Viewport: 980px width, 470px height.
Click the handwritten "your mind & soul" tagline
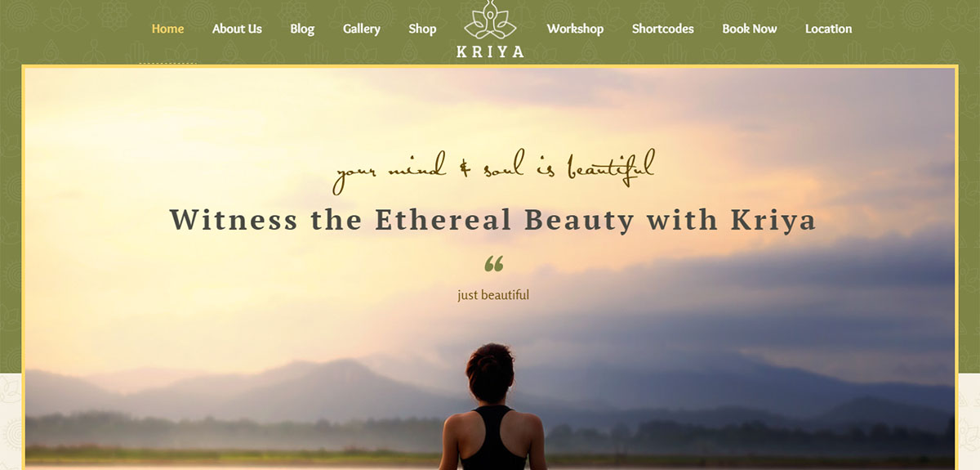493,170
